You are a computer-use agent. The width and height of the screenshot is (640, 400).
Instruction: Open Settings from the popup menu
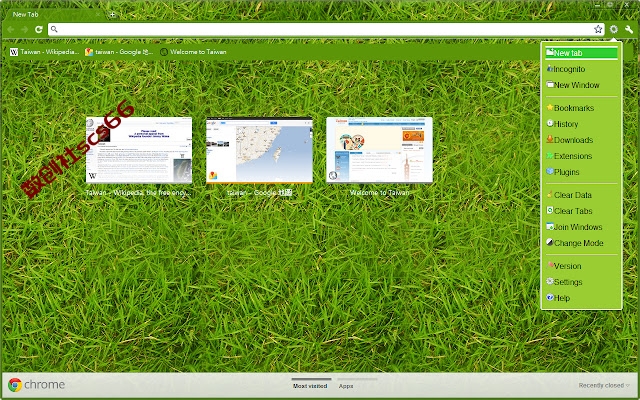[581, 282]
